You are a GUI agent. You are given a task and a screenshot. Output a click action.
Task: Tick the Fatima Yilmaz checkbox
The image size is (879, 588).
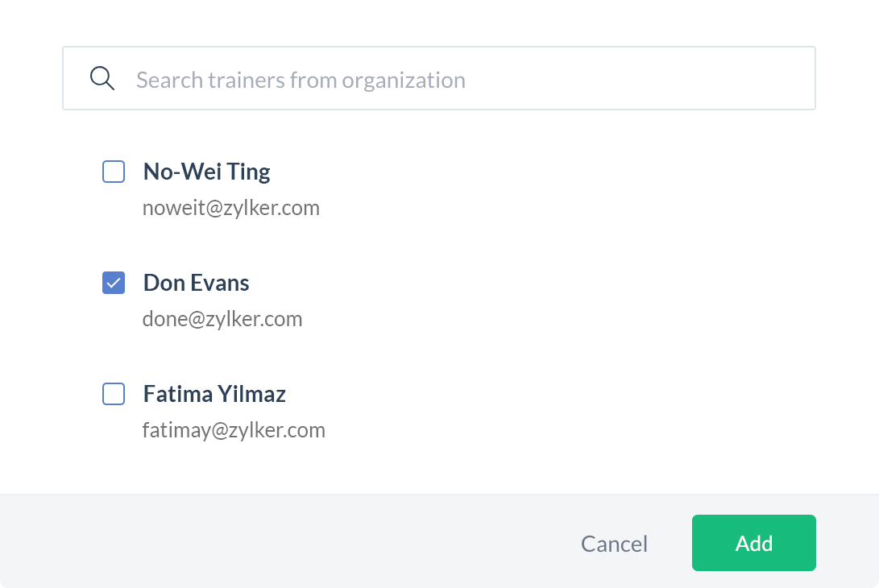114,394
